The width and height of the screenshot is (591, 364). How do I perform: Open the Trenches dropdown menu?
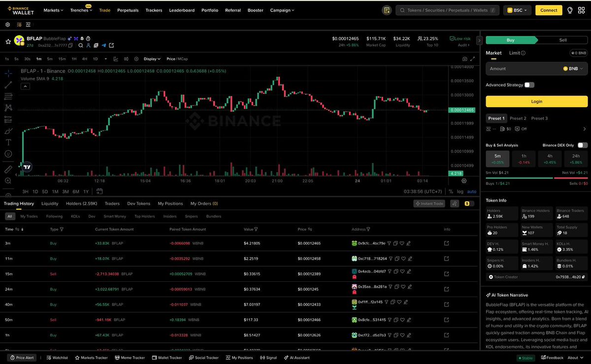tap(81, 10)
